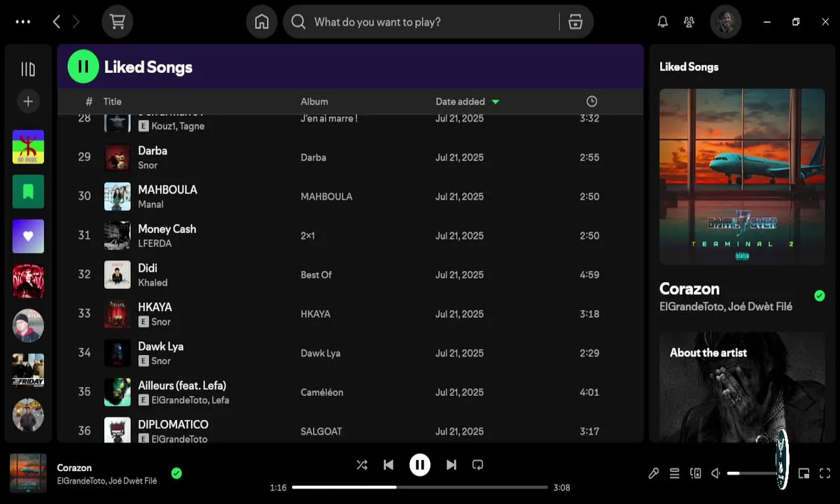Go to Home

(x=262, y=22)
